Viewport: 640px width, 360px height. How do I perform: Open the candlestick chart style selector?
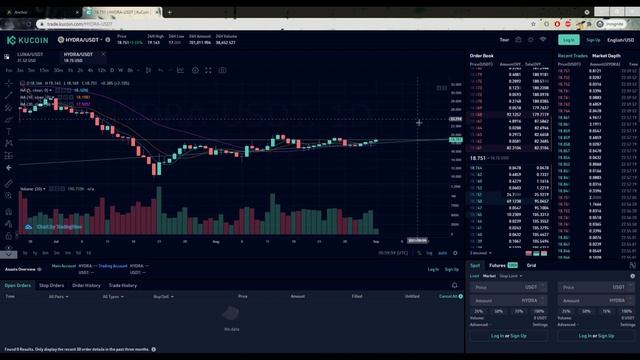(x=149, y=70)
